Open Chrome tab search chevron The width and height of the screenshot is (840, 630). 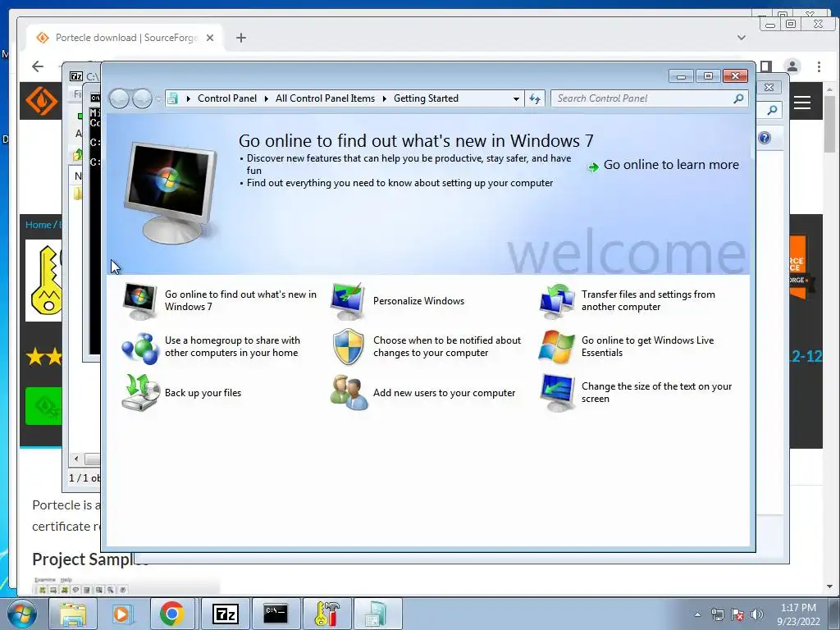pos(742,38)
